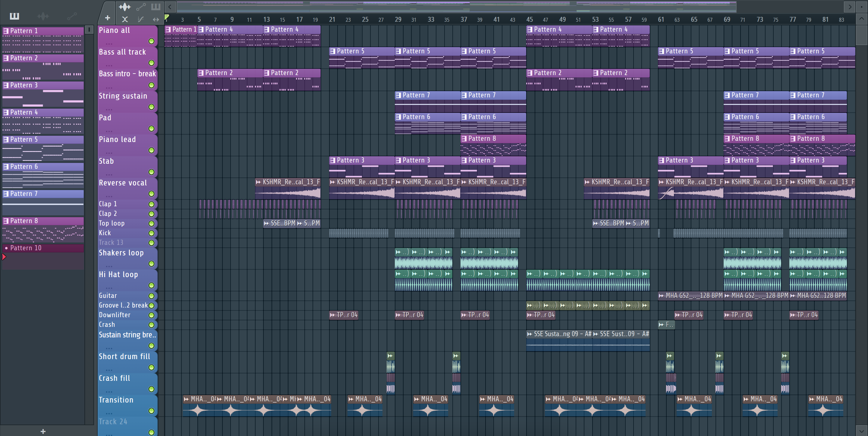Image resolution: width=868 pixels, height=436 pixels.
Task: Open menu icon of first KSHMR reverse vocal clip
Action: click(258, 182)
